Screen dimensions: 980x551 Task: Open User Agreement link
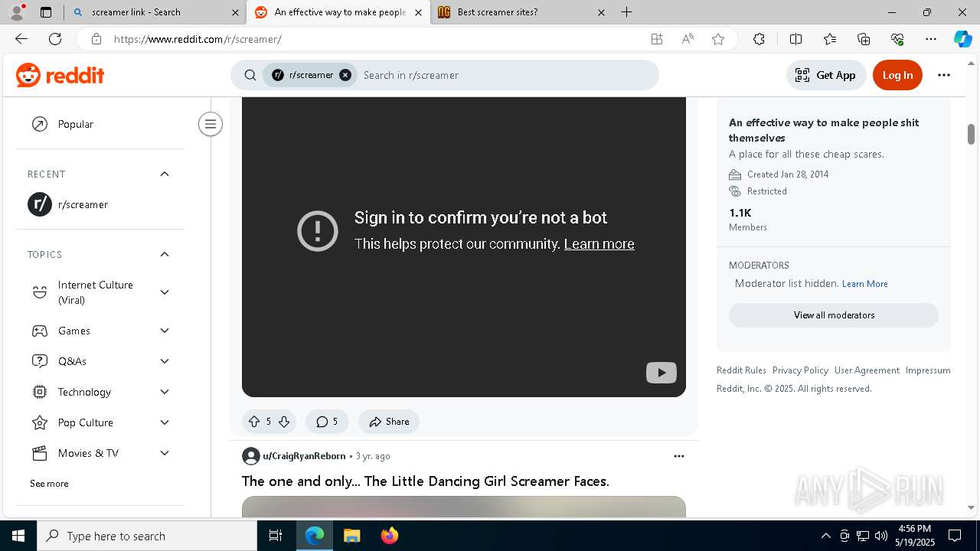coord(867,370)
